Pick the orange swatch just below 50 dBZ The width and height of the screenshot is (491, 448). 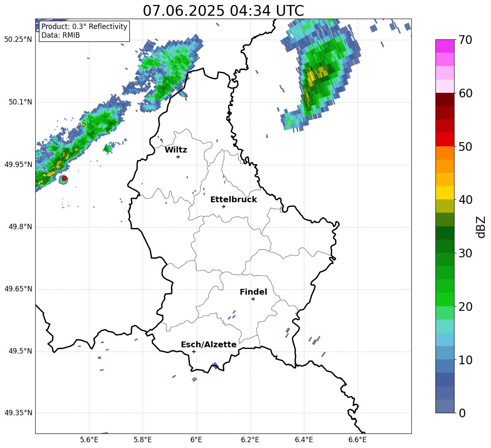point(445,153)
